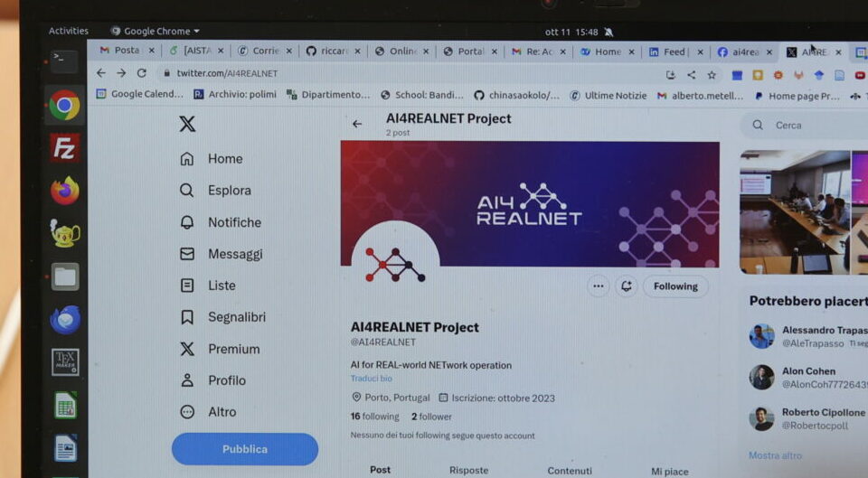Bookmark this page with the star icon
This screenshot has width=868, height=478.
[712, 75]
